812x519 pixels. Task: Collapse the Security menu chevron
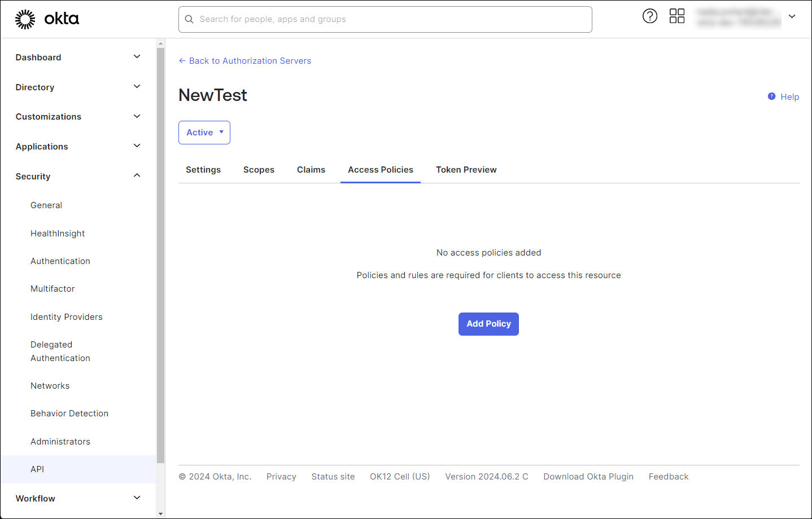[137, 175]
